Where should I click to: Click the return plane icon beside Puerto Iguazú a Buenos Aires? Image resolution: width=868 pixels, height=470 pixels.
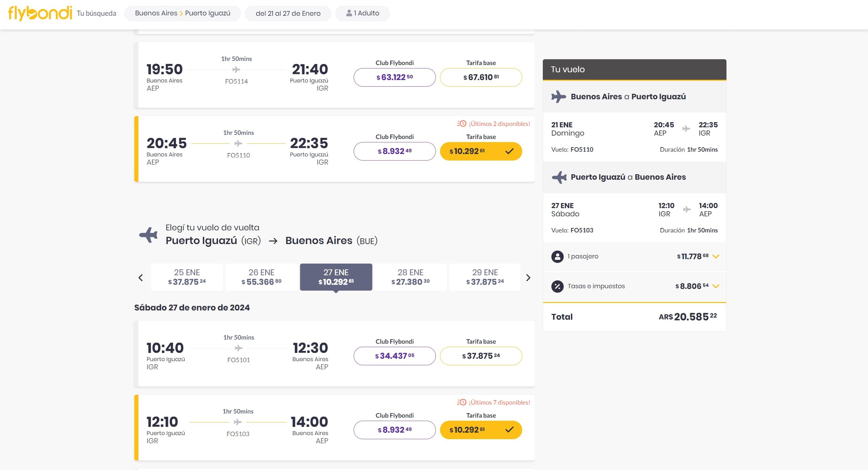point(559,177)
